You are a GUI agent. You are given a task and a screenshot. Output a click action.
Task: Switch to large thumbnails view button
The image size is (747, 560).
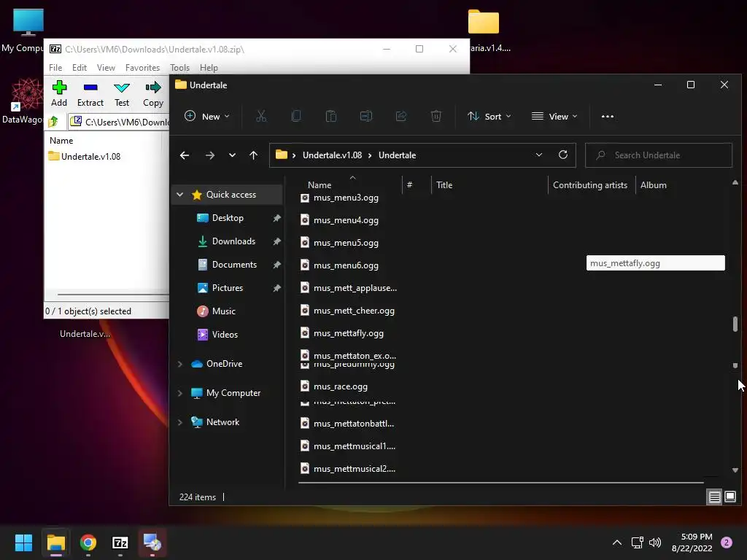click(x=729, y=497)
